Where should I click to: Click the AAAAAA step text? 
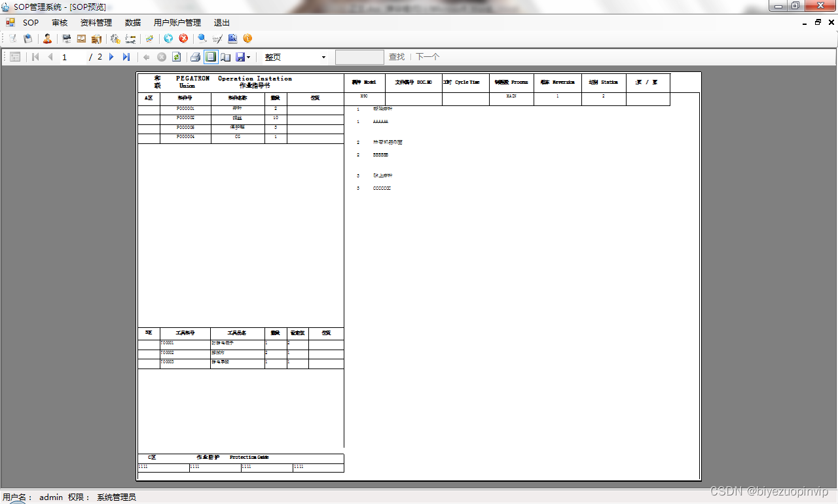(380, 122)
